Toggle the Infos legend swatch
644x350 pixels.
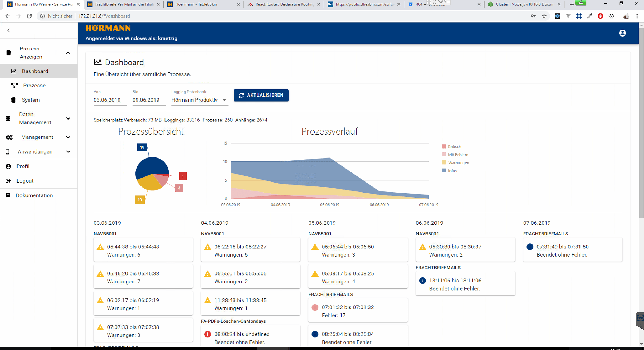pos(444,171)
